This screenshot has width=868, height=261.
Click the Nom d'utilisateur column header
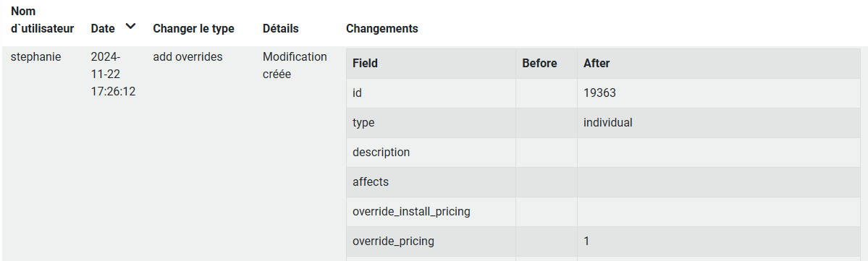pos(43,20)
